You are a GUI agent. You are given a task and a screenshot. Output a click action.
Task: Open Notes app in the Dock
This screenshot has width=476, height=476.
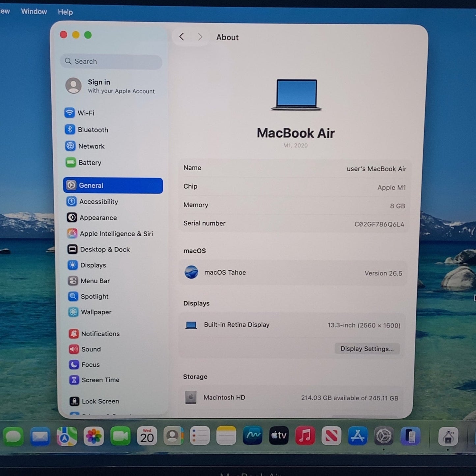click(x=226, y=436)
